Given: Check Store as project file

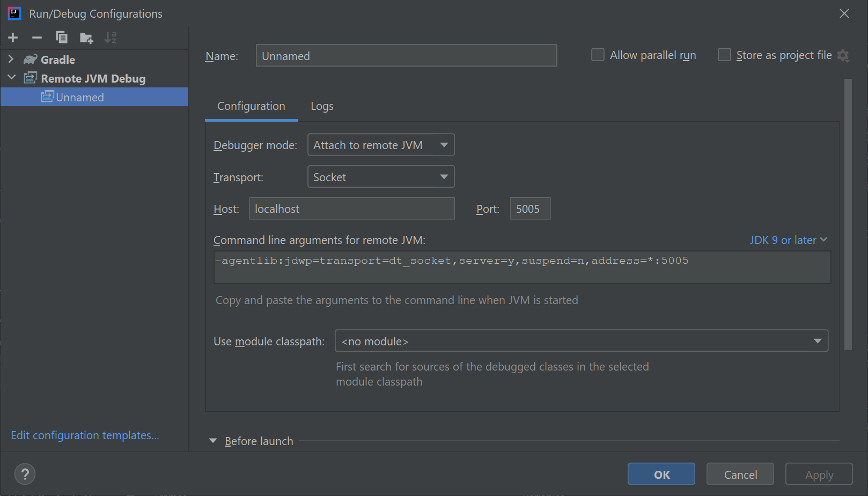Looking at the screenshot, I should [x=724, y=54].
